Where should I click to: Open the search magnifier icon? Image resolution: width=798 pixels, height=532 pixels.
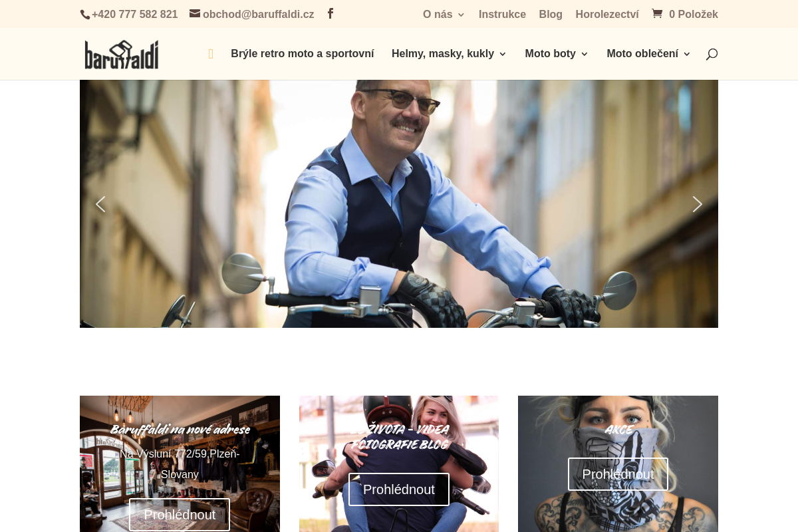tap(712, 54)
